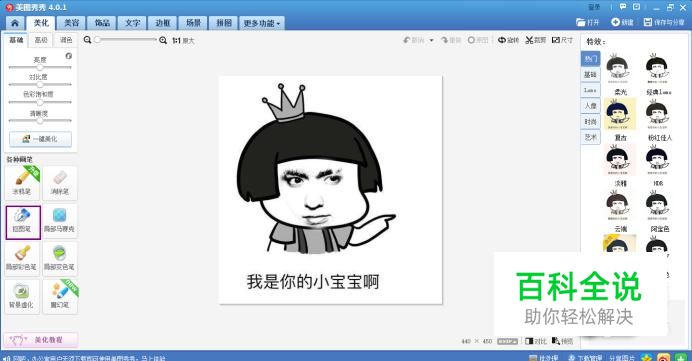Select the 局部彩色笔 local color pen

22,259
